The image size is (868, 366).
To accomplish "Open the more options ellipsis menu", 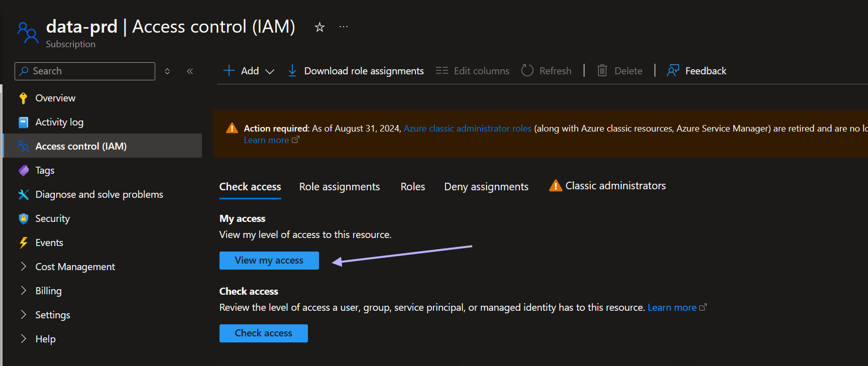I will (344, 27).
